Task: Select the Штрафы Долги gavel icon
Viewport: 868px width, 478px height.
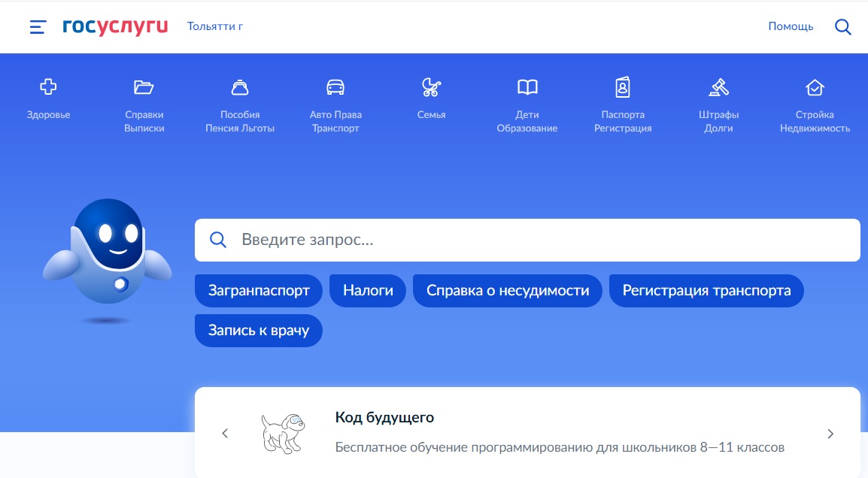Action: click(x=718, y=87)
